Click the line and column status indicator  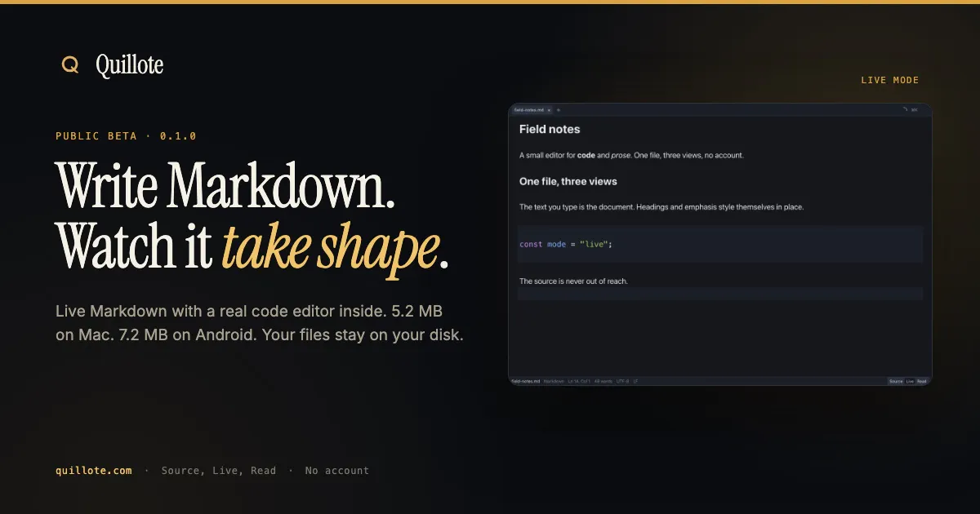(x=579, y=381)
